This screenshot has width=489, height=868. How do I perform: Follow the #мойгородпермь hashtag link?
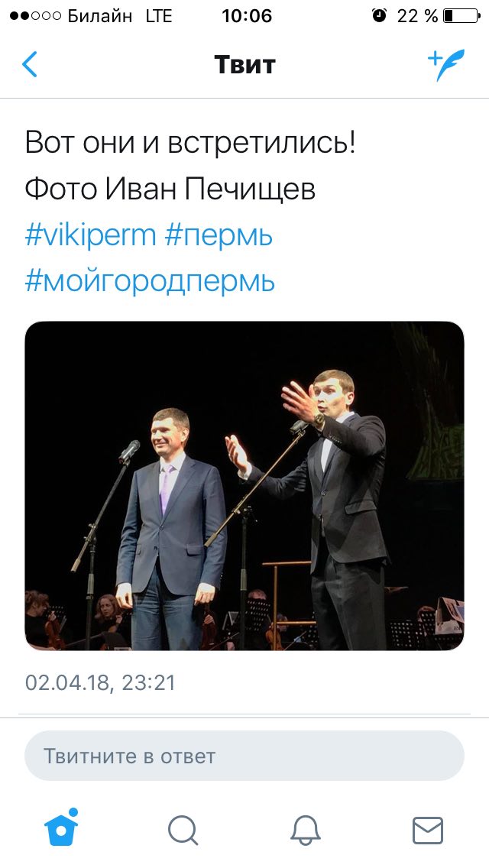pyautogui.click(x=150, y=282)
